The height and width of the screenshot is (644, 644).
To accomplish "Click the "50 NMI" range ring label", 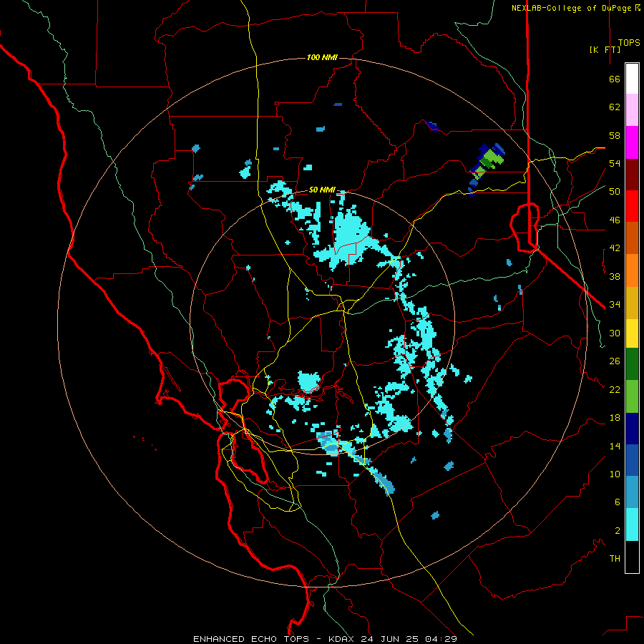I will pyautogui.click(x=322, y=190).
